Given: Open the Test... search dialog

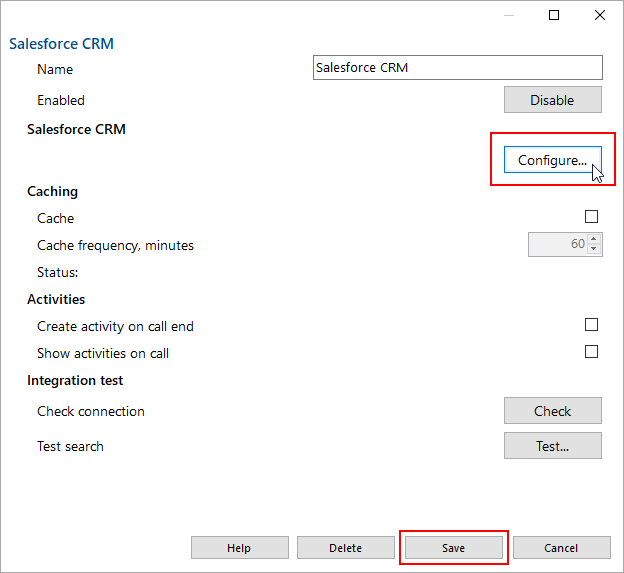Looking at the screenshot, I should tap(552, 446).
